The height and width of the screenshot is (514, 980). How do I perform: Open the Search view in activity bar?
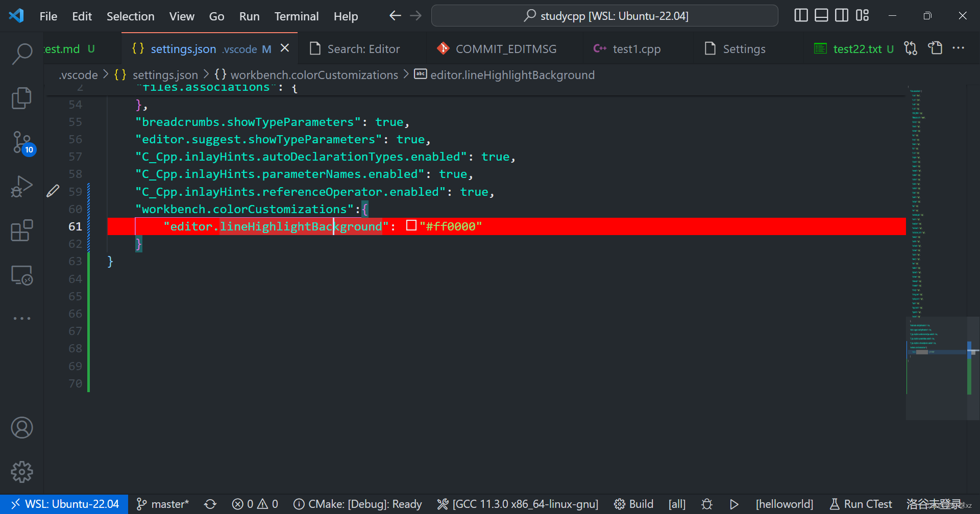pyautogui.click(x=22, y=54)
